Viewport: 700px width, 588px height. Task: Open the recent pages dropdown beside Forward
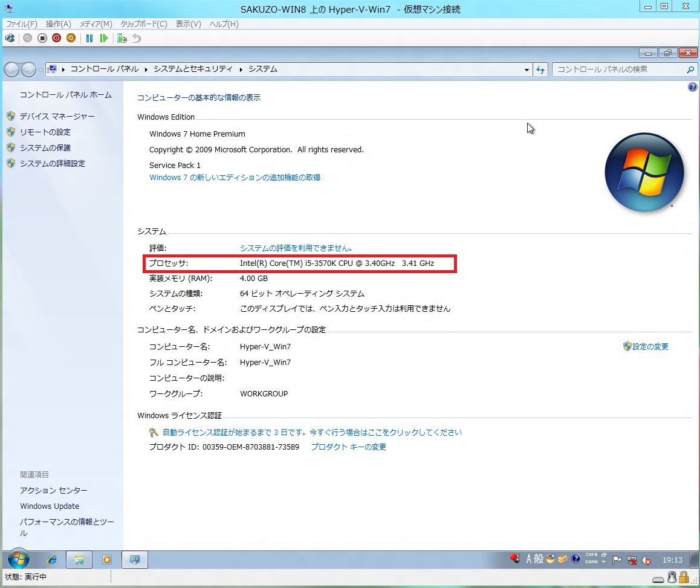tap(41, 69)
